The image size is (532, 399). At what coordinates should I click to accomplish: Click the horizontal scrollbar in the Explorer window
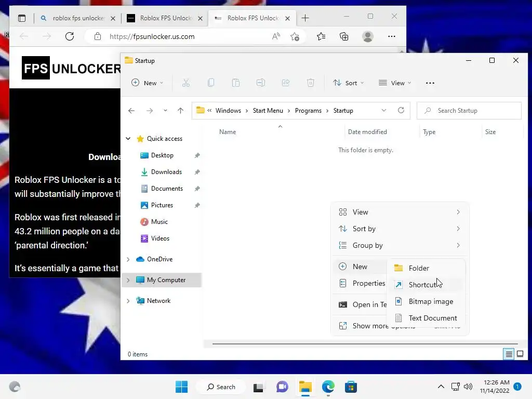pyautogui.click(x=365, y=344)
